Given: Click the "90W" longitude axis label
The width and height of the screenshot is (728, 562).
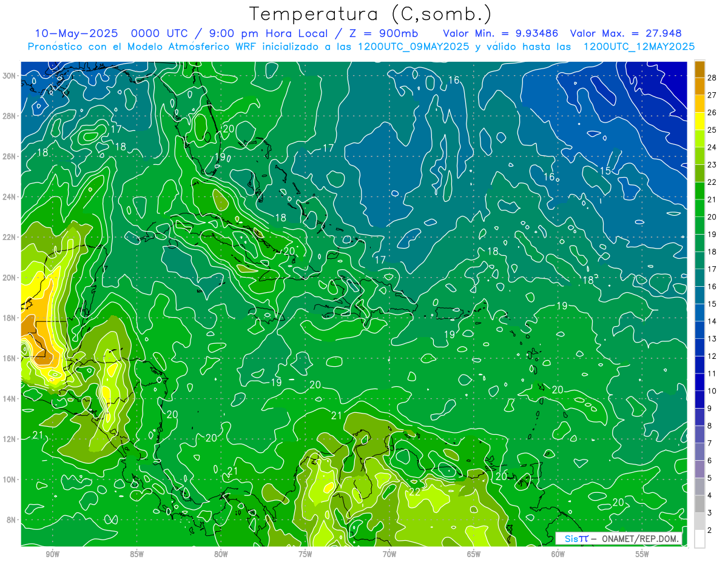Looking at the screenshot, I should [x=52, y=554].
